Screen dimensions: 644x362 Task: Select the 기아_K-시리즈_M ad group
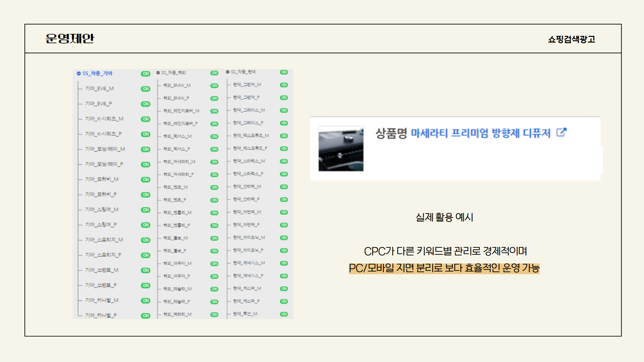coord(104,119)
